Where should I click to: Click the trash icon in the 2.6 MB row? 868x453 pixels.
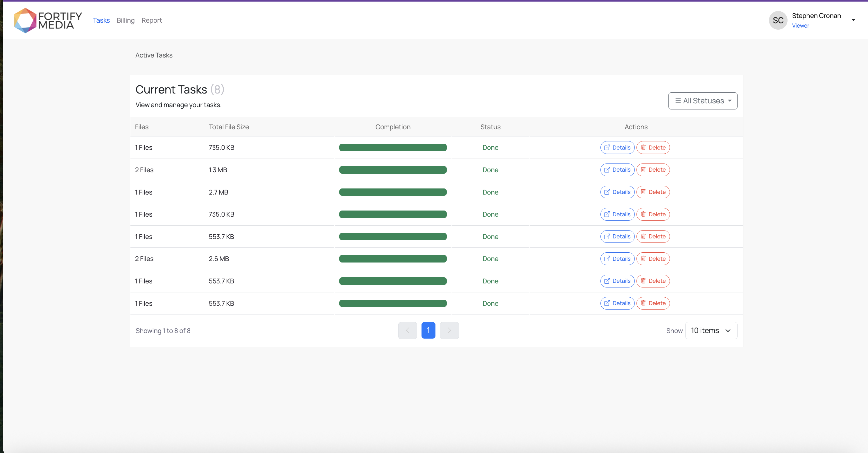click(x=643, y=259)
